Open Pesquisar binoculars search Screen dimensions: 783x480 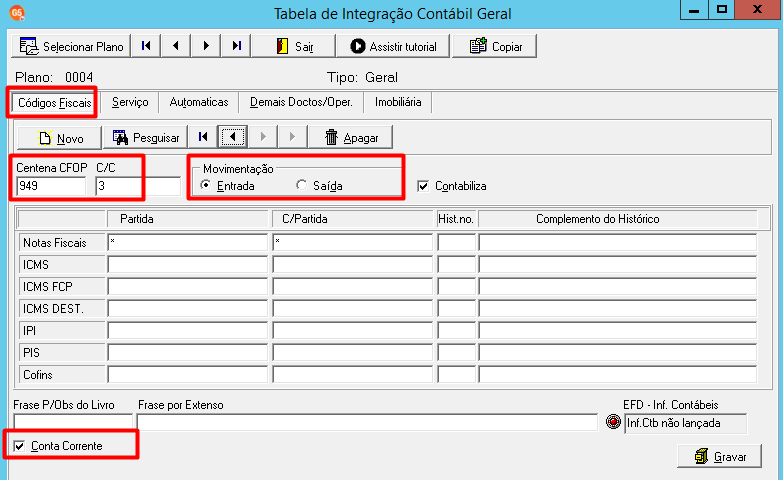tap(145, 138)
